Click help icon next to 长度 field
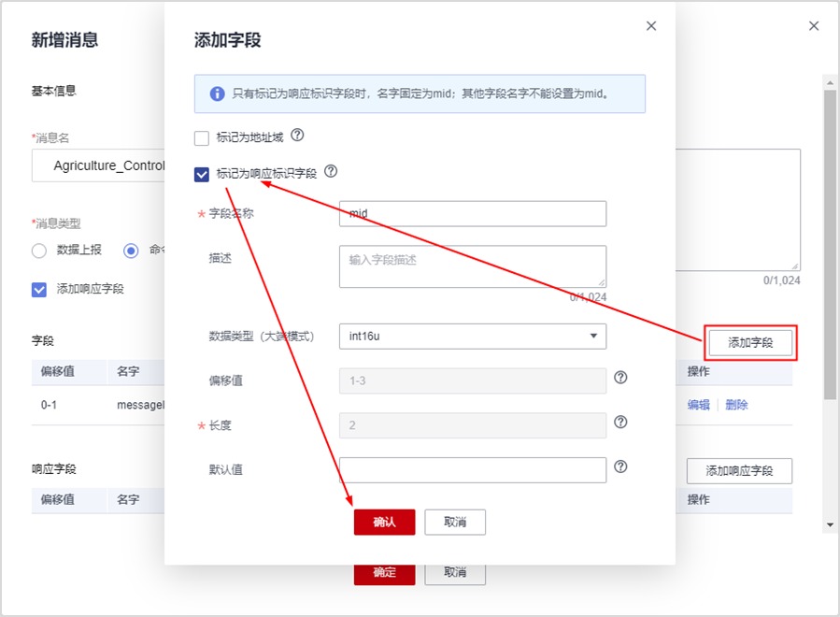This screenshot has width=840, height=617. coord(620,423)
